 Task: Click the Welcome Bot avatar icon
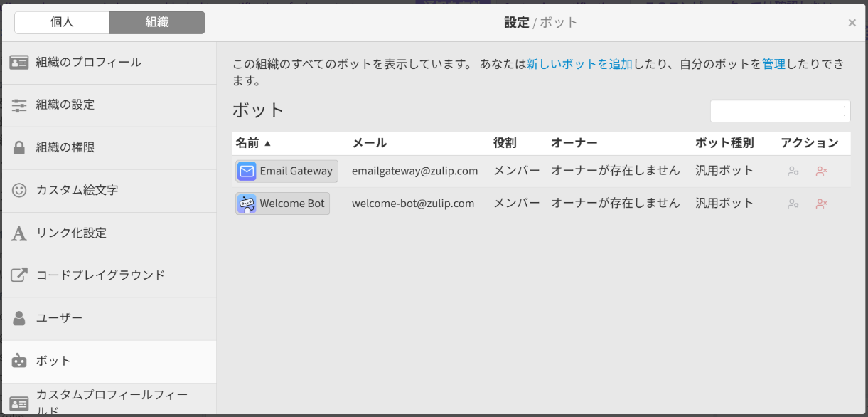tap(247, 204)
